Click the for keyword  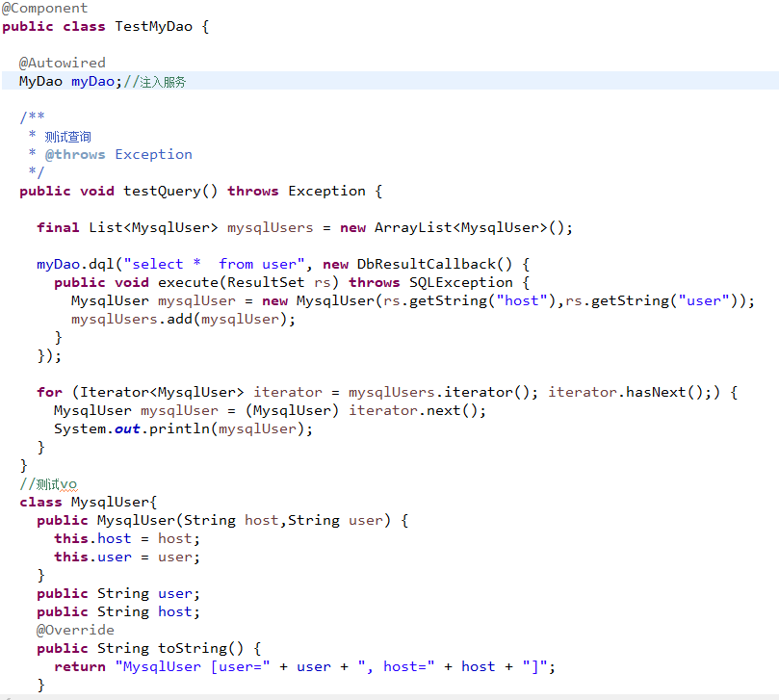[50, 393]
